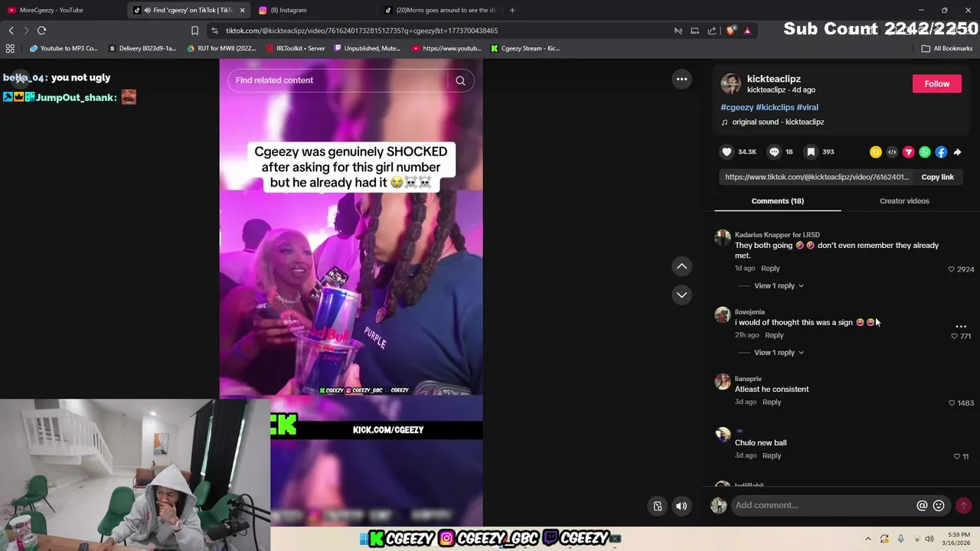Navigate back in the browser
The height and width of the screenshot is (551, 980).
(11, 31)
